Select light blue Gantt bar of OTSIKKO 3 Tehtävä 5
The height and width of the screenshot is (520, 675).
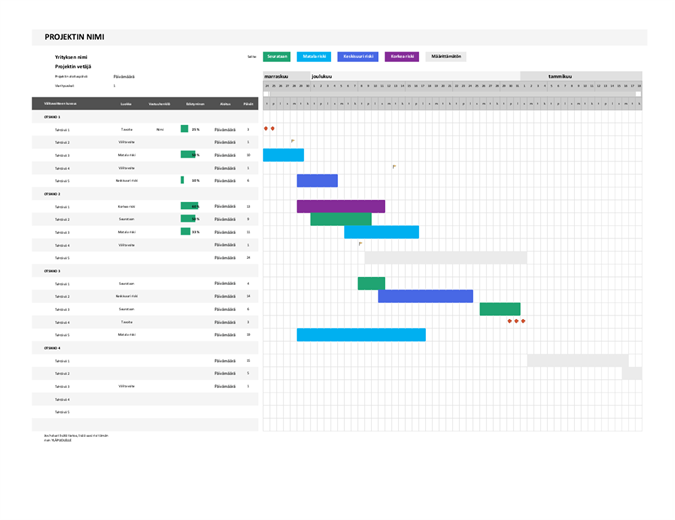coord(361,335)
